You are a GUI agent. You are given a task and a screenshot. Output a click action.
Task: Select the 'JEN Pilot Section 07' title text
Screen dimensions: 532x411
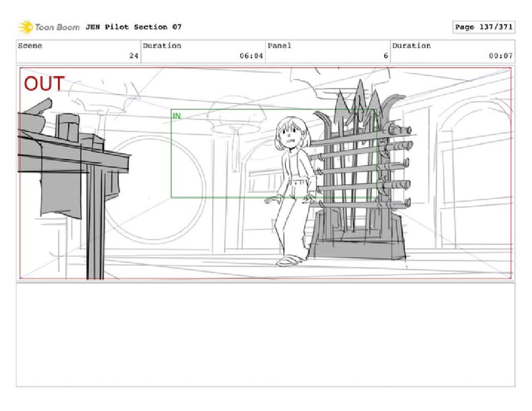(x=133, y=27)
